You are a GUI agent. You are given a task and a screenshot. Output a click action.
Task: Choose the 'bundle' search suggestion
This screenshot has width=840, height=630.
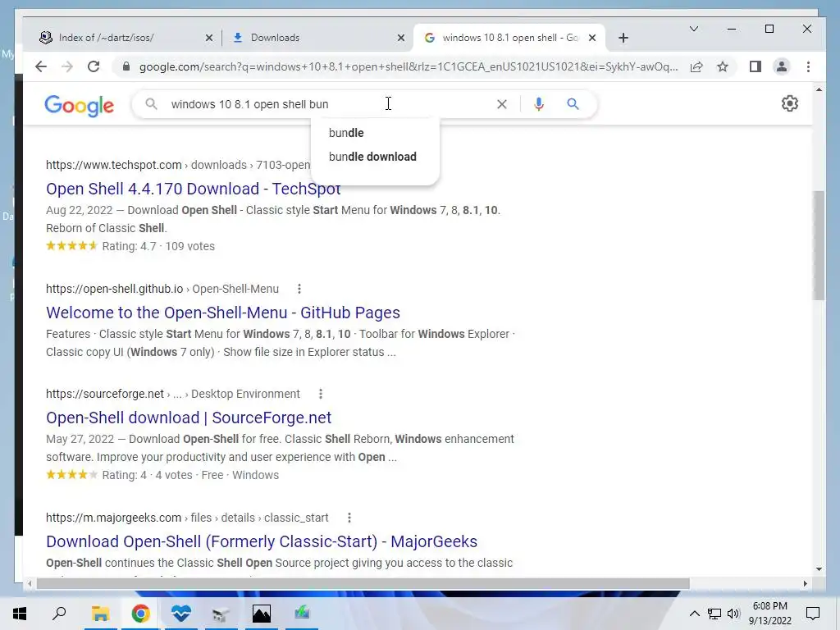(346, 133)
